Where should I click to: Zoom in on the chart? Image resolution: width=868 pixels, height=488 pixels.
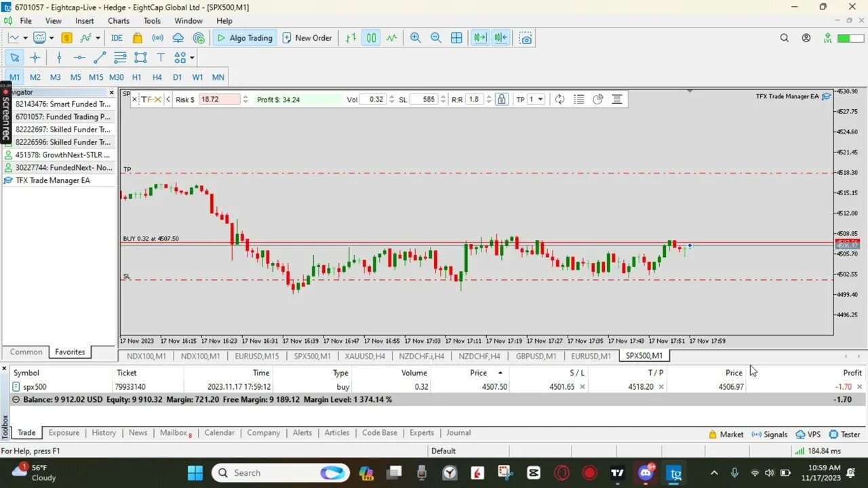pos(415,38)
